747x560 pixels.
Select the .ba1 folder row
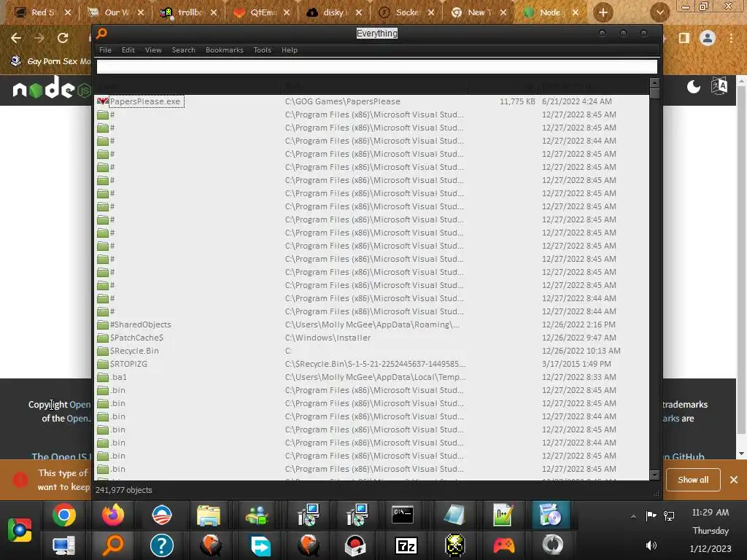pyautogui.click(x=373, y=377)
